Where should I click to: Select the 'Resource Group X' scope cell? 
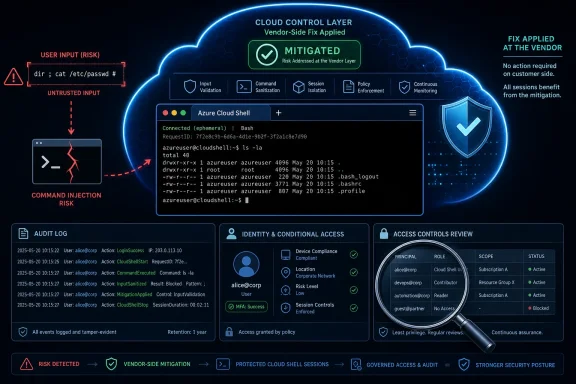497,282
